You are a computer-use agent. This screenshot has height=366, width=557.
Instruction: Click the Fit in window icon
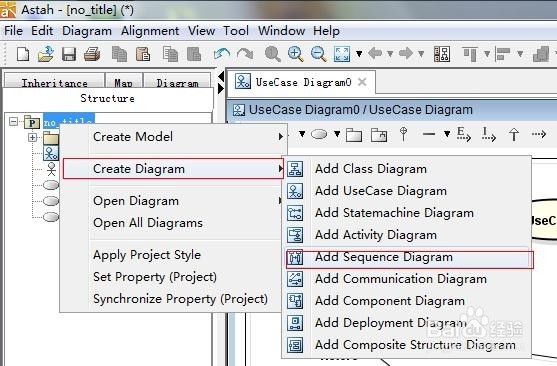point(342,54)
